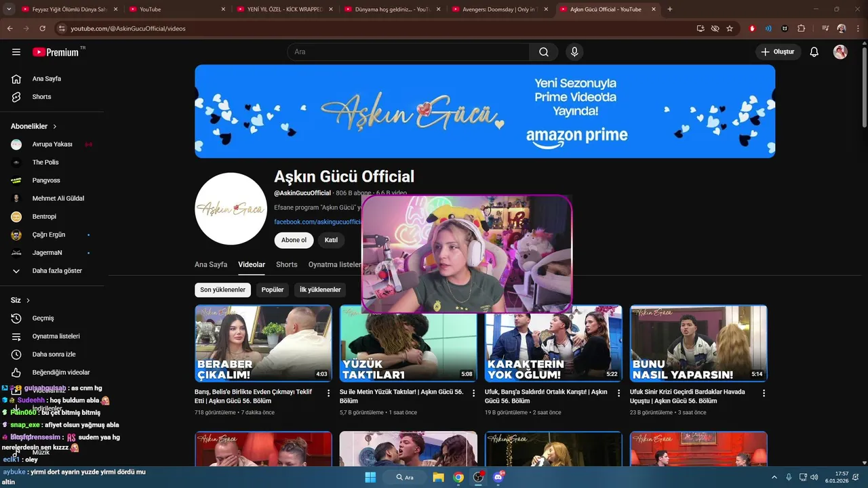Open the YouTube guide hamburger menu
The height and width of the screenshot is (488, 868).
(x=16, y=52)
